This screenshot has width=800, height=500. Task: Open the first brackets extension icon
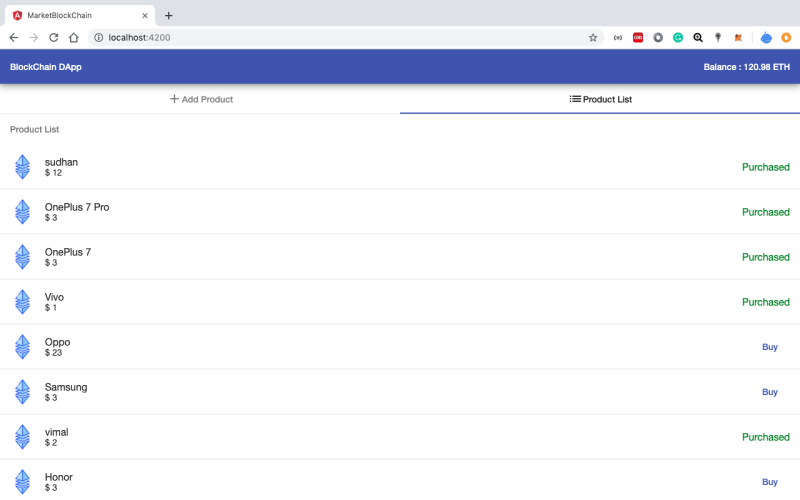(x=618, y=38)
